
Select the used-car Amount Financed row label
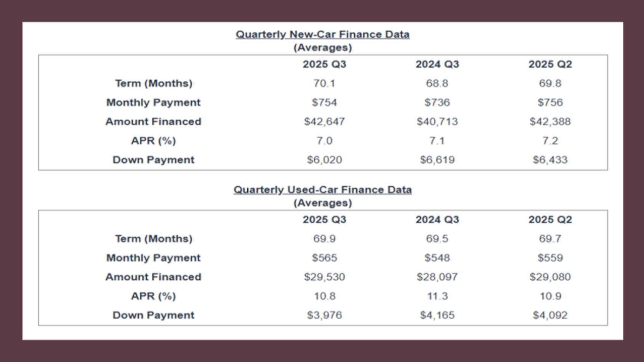[x=153, y=277]
